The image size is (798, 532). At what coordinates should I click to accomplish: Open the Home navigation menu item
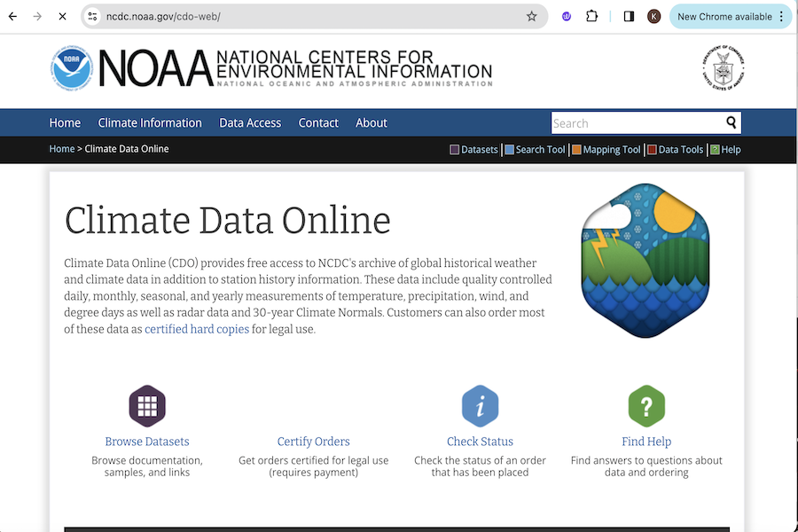(65, 122)
